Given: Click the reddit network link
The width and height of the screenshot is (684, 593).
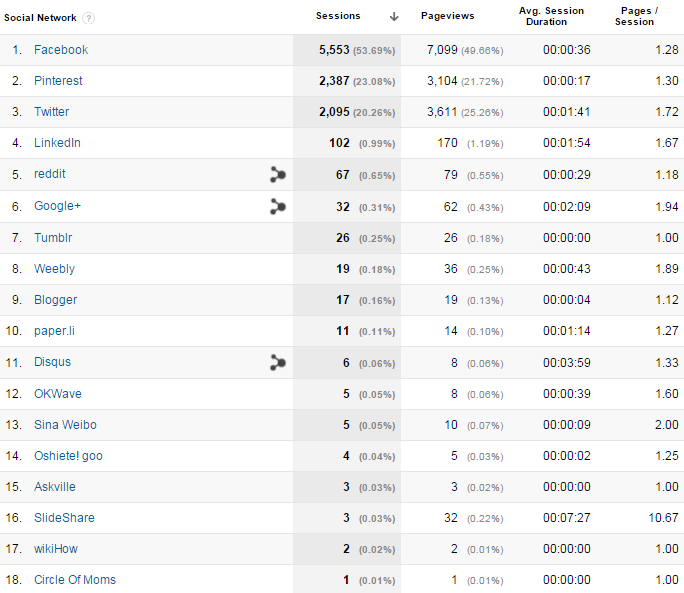Looking at the screenshot, I should 50,174.
